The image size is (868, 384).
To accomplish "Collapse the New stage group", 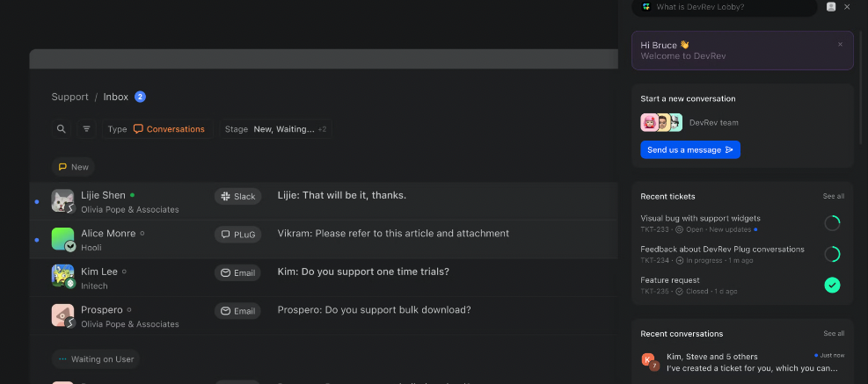I will (x=73, y=167).
